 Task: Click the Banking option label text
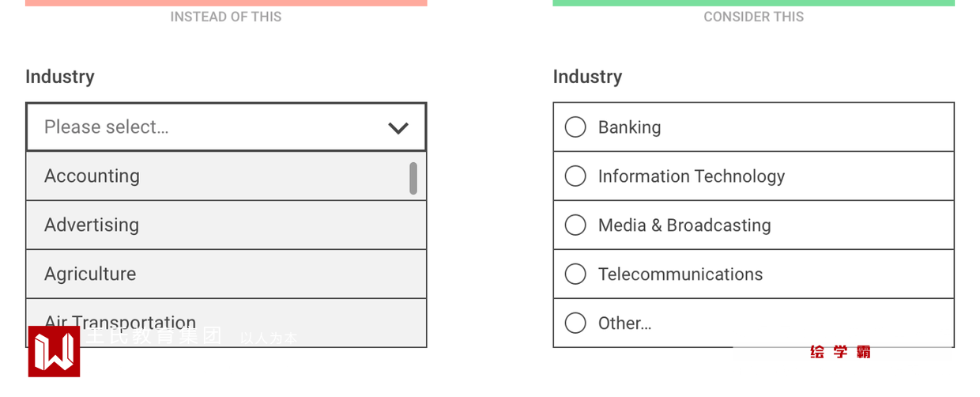coord(629,127)
